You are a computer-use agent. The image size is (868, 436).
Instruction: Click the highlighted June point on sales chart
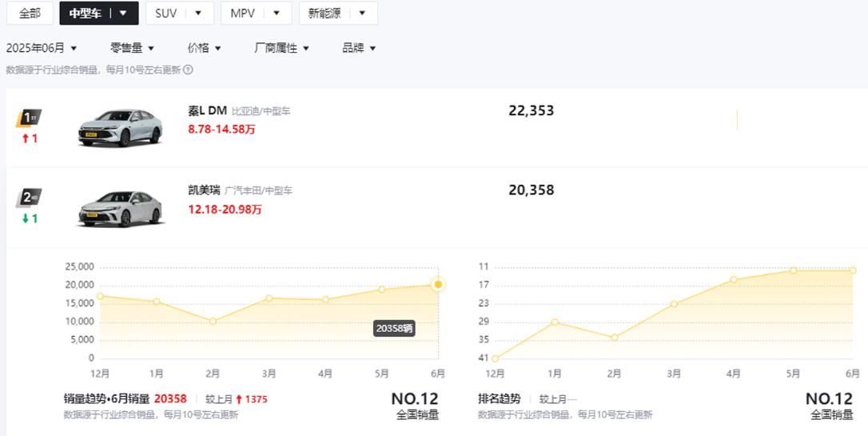click(439, 284)
